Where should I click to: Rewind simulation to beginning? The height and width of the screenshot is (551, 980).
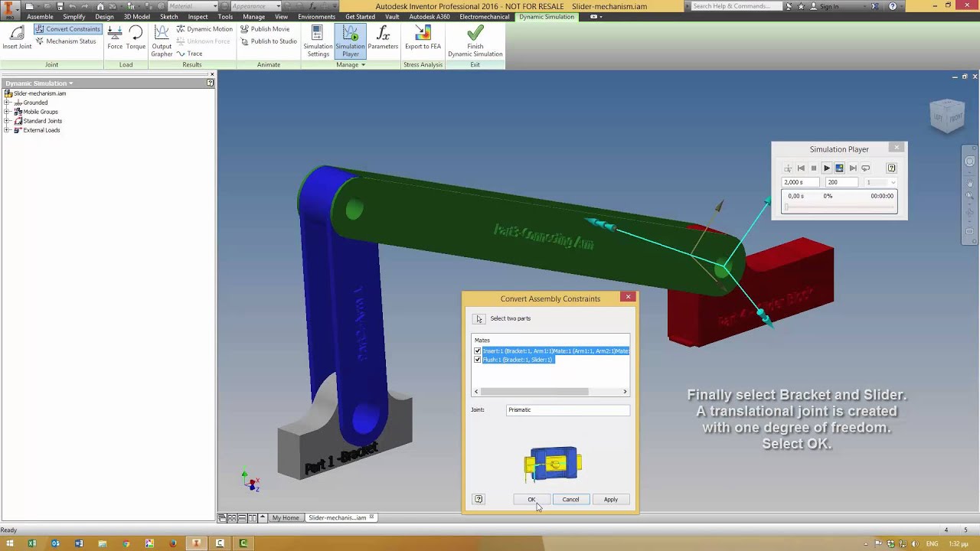click(801, 168)
